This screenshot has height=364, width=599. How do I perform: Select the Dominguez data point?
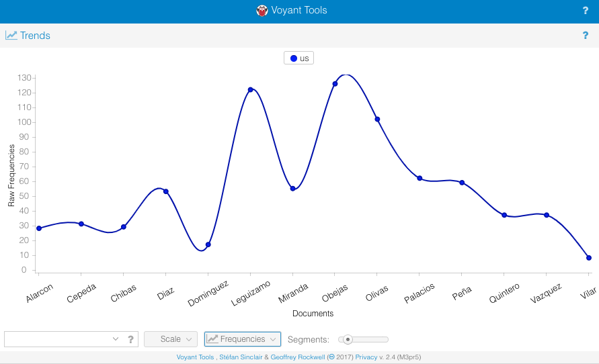pos(208,244)
